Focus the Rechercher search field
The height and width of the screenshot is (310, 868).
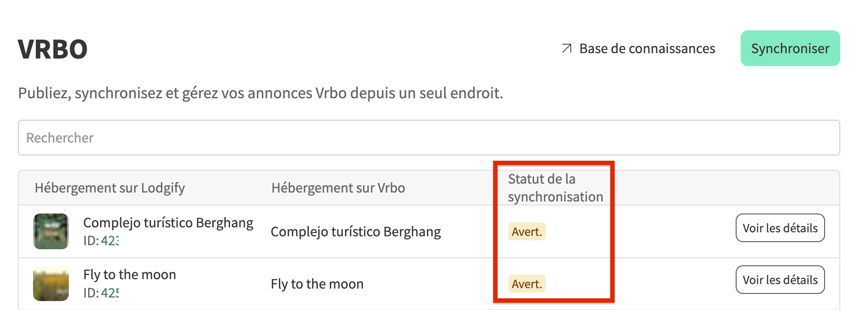[x=428, y=138]
